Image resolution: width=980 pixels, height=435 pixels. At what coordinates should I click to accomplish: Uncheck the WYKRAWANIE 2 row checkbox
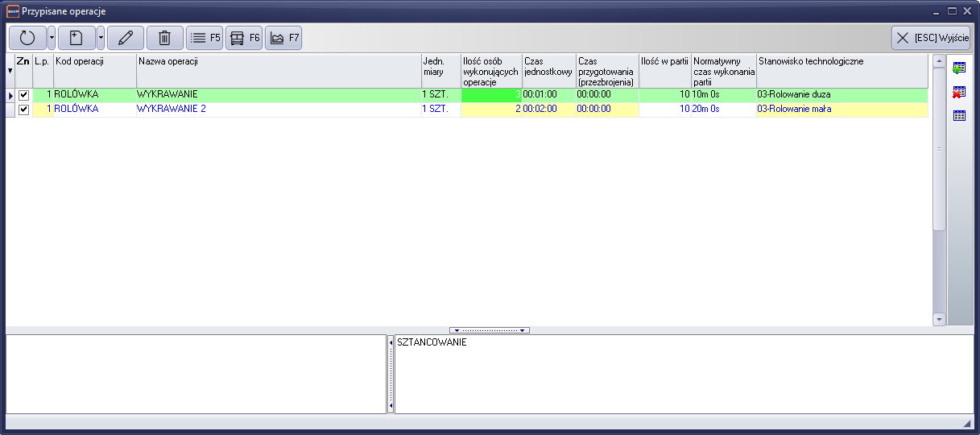point(23,110)
